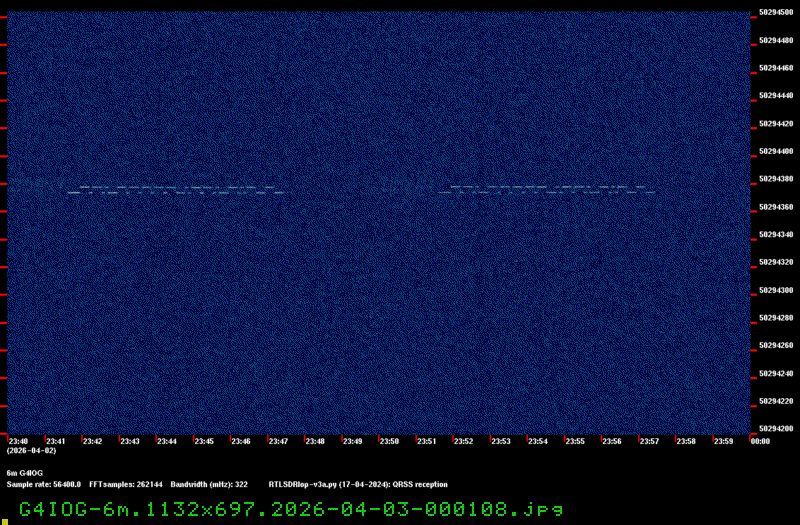Click the 50294420 frequency label
This screenshot has height=525, width=800.
776,123
